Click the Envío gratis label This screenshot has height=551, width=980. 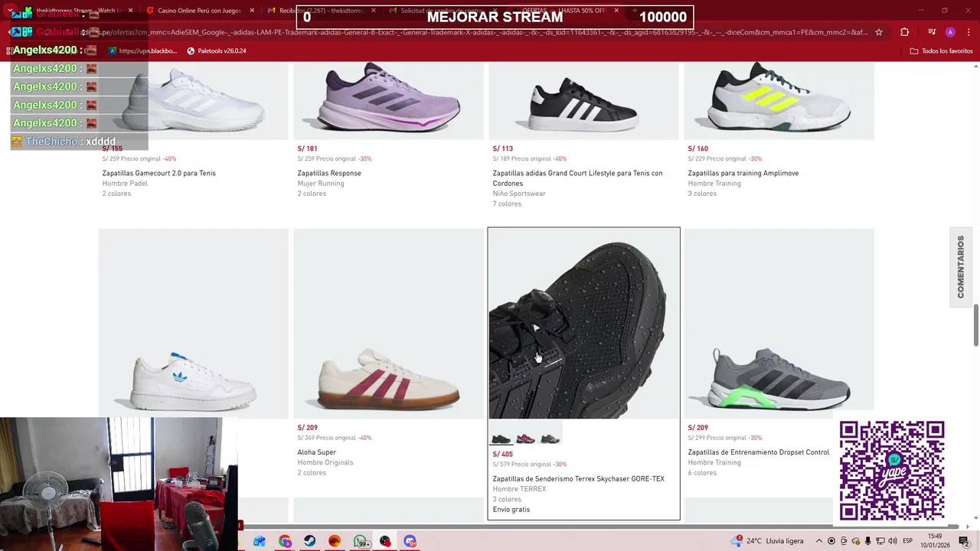point(511,510)
